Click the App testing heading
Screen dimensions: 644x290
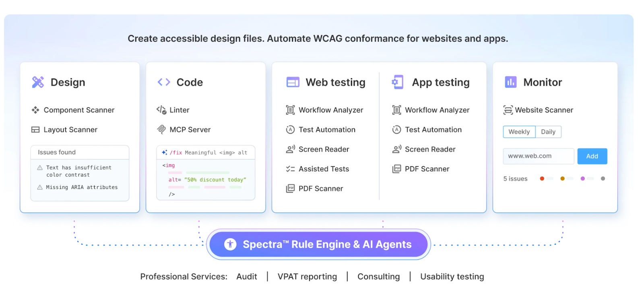(x=441, y=82)
